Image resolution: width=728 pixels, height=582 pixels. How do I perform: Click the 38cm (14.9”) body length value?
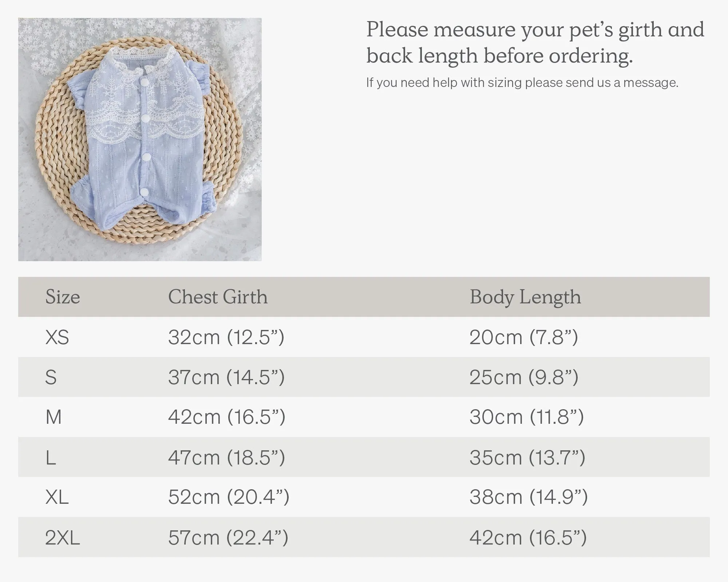tap(529, 497)
